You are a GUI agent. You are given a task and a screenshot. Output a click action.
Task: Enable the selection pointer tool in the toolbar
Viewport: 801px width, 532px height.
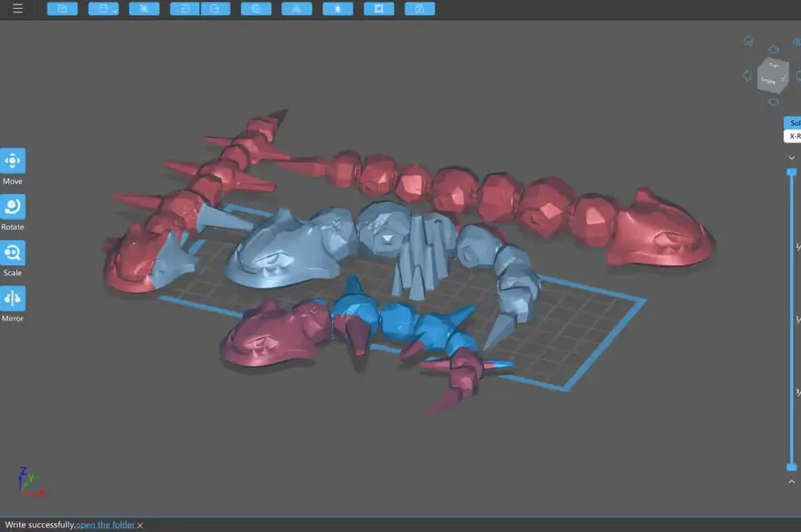tap(144, 8)
